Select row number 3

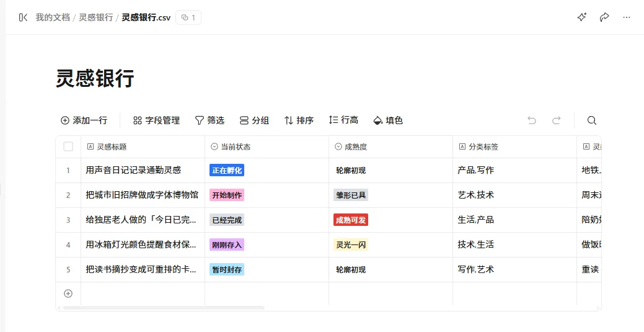pos(68,220)
